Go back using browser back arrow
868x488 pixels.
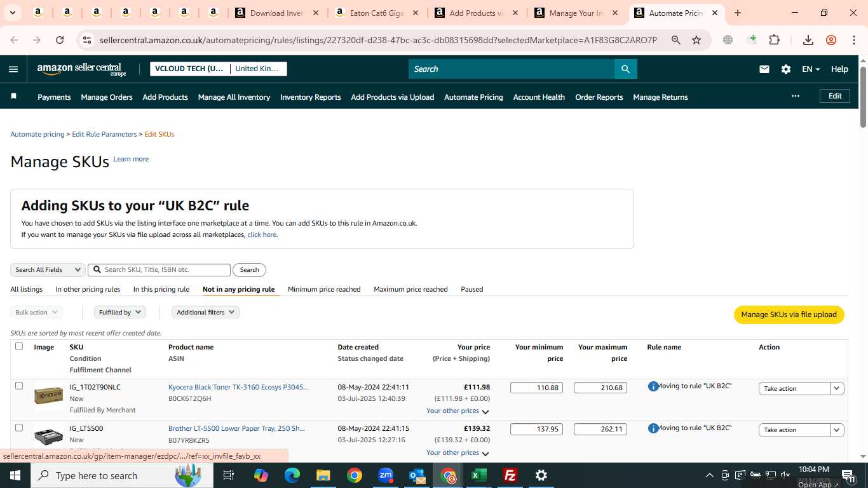14,40
